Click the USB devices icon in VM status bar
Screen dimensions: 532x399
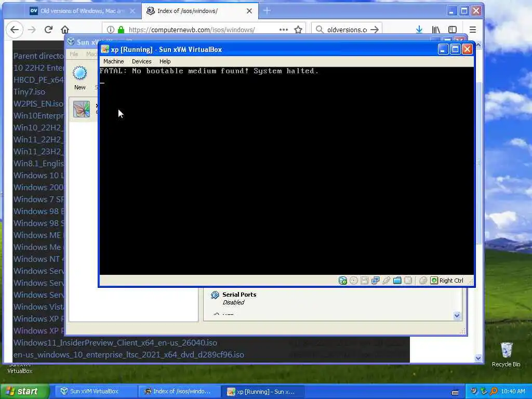(386, 280)
